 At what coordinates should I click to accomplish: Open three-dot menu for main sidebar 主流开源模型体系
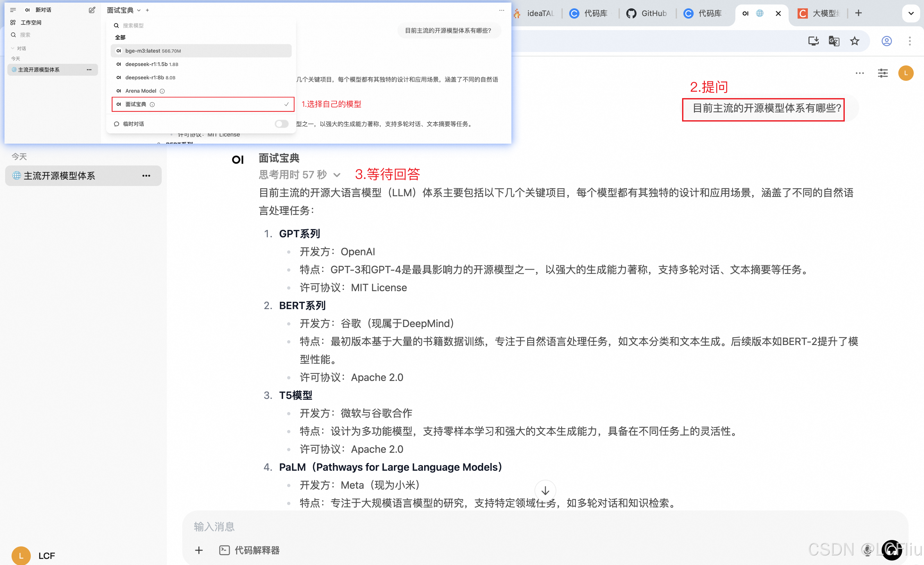tap(146, 175)
